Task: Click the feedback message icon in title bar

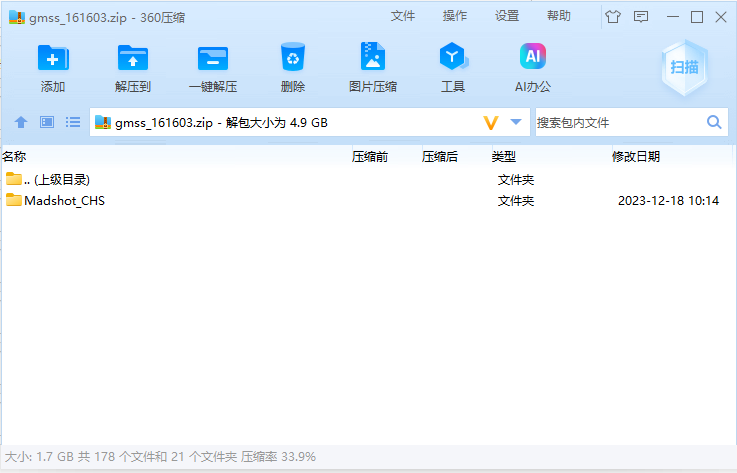Action: click(x=641, y=17)
